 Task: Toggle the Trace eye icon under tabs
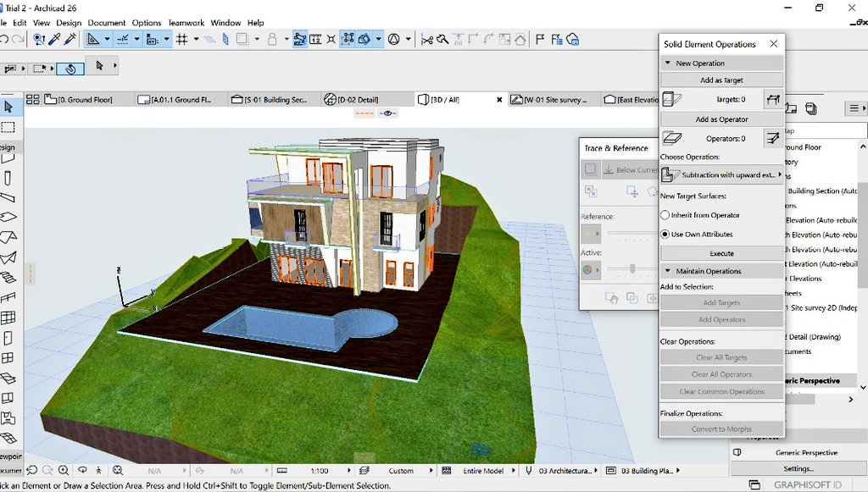387,113
